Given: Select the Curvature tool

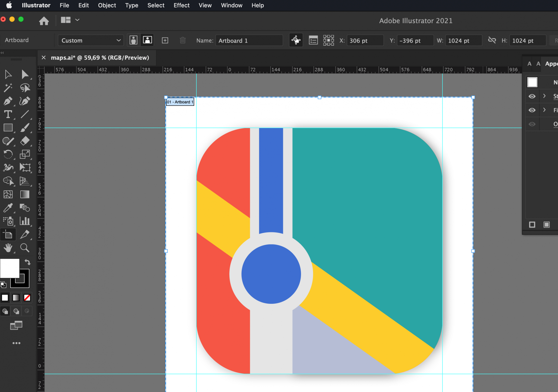Looking at the screenshot, I should coord(25,101).
